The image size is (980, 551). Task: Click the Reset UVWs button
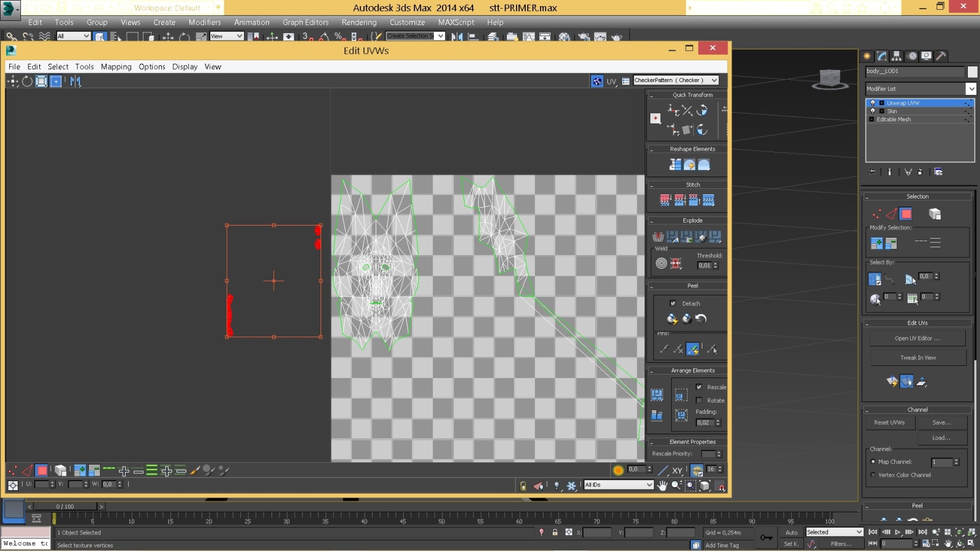[889, 422]
